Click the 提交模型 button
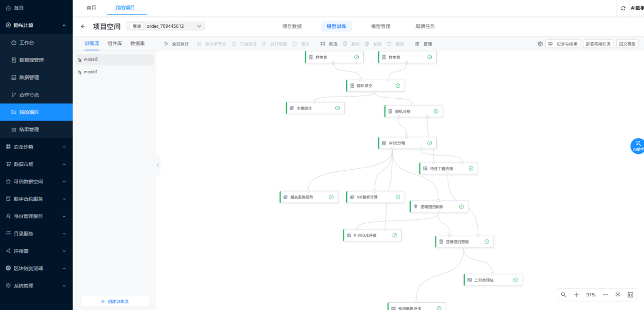644x310 pixels. pos(627,44)
